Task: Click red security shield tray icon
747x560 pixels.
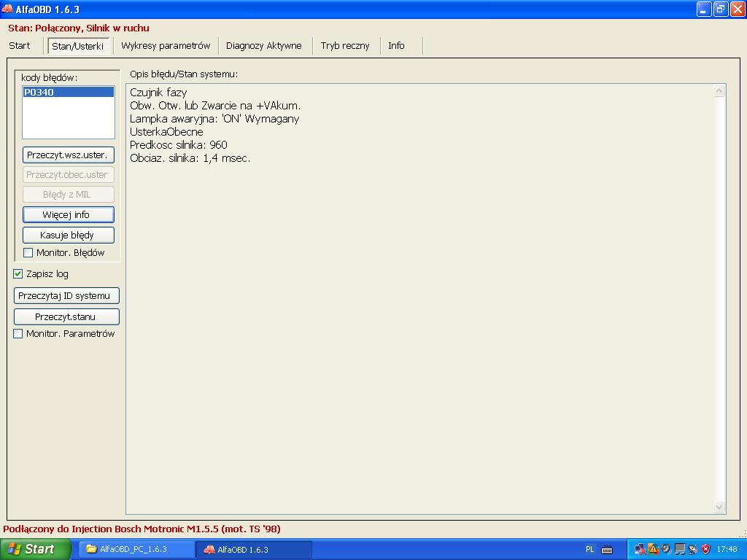Action: (705, 550)
